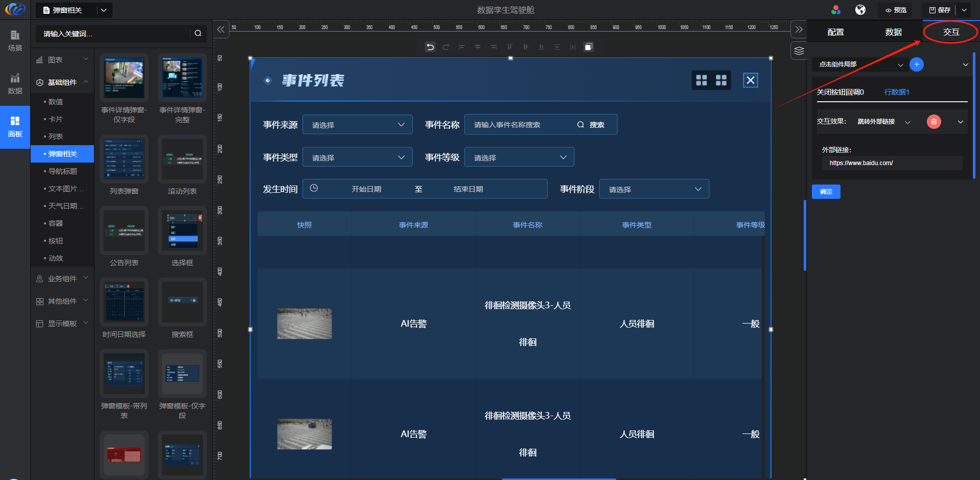The width and height of the screenshot is (980, 480).
Task: Click the 预览 preview button
Action: point(896,10)
